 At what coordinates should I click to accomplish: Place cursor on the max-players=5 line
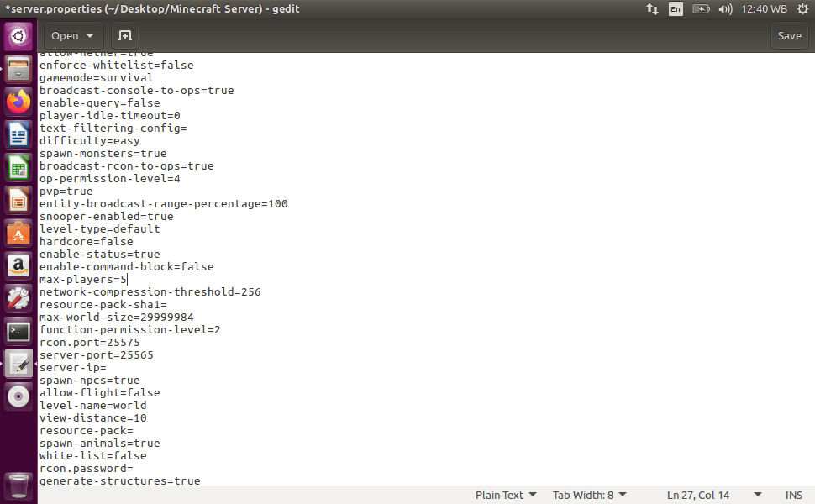[x=82, y=279]
